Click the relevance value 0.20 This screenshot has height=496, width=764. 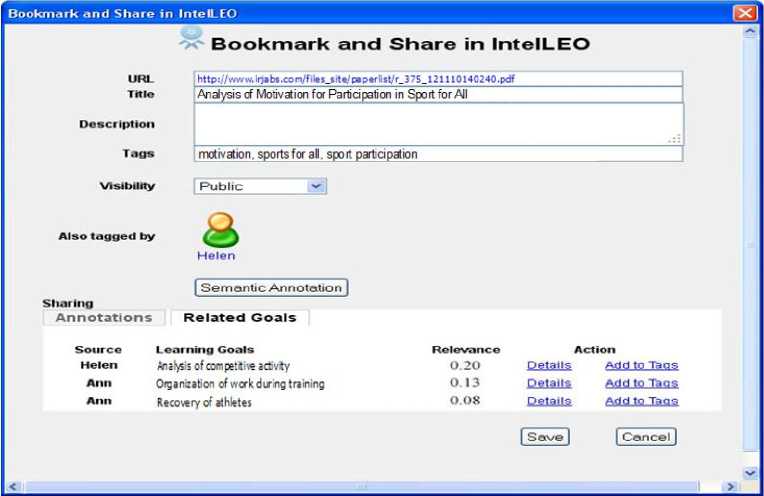pos(465,365)
